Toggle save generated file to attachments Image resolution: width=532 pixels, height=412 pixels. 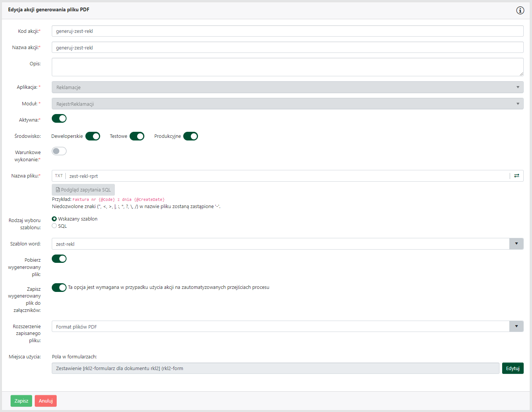tap(59, 288)
